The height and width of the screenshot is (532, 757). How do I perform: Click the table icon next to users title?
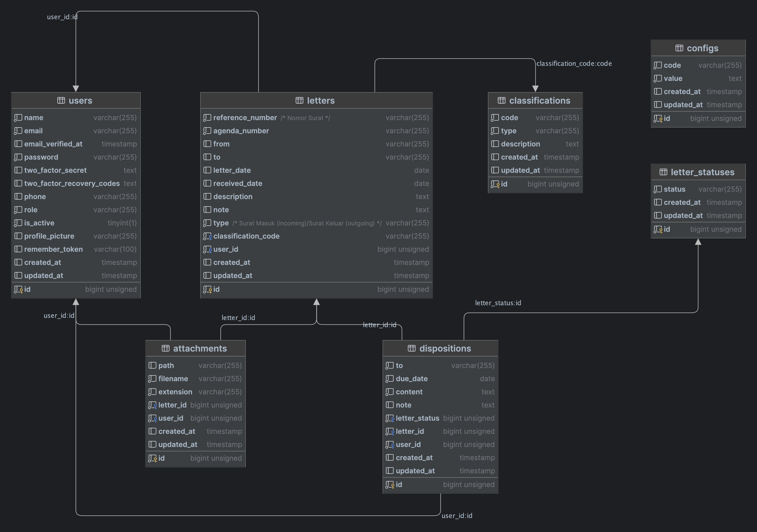click(x=61, y=101)
